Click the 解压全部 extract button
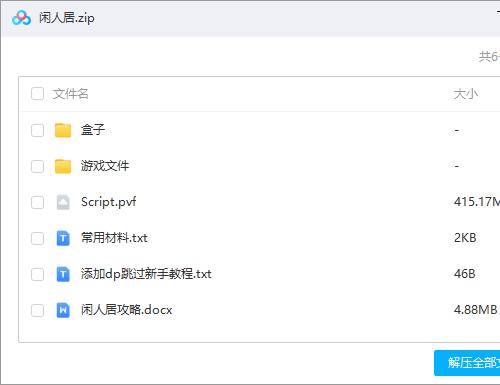This screenshot has height=385, width=500. pyautogui.click(x=467, y=363)
